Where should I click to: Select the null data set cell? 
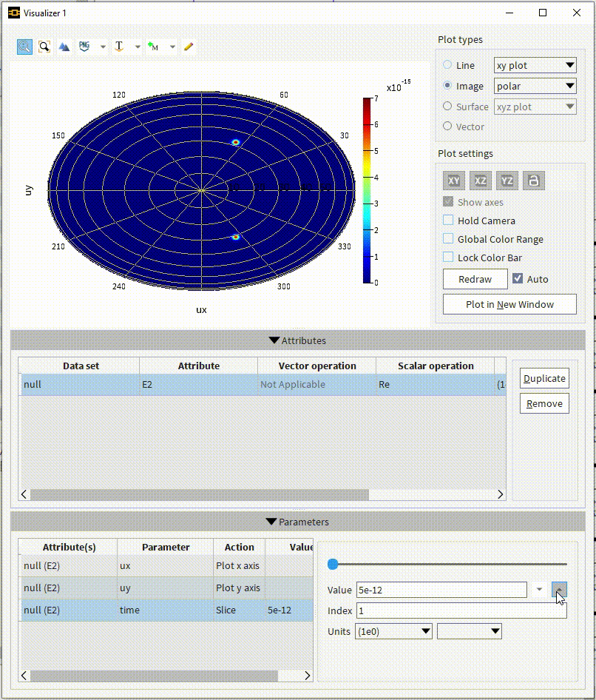[81, 384]
